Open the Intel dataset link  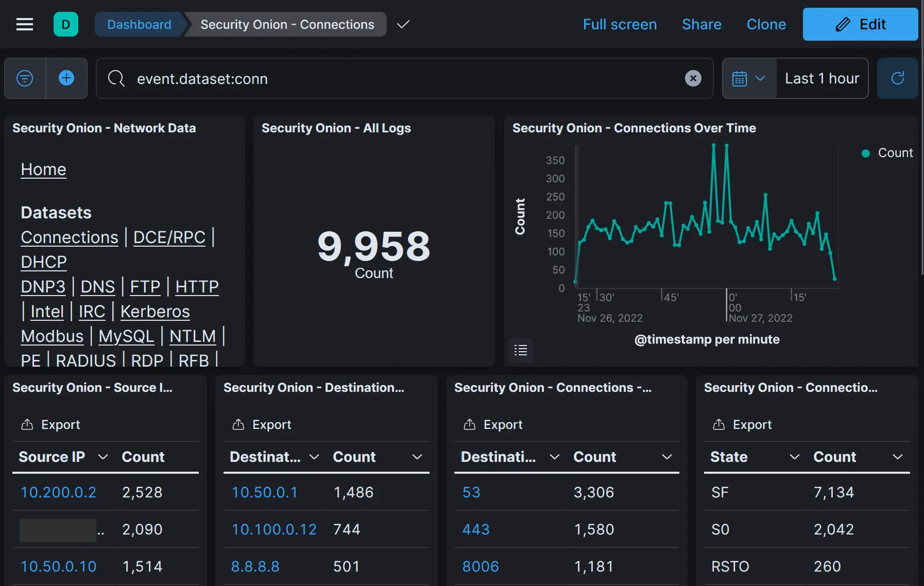coord(47,311)
